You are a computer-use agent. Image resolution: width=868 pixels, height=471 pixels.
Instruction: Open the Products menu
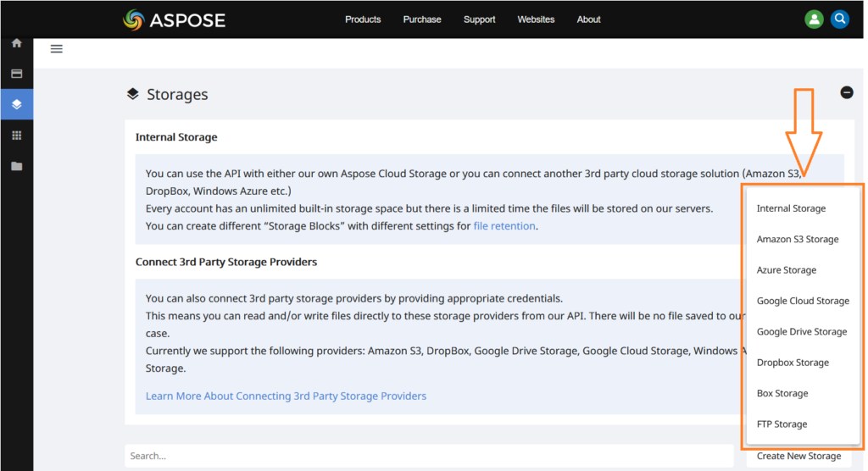363,19
